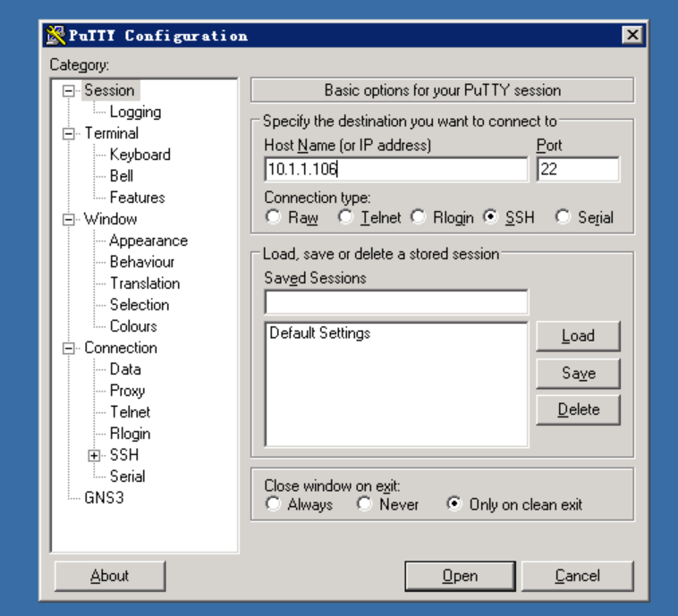Viewport: 678px width, 616px height.
Task: Open Logging settings in category tree
Action: coord(135,112)
